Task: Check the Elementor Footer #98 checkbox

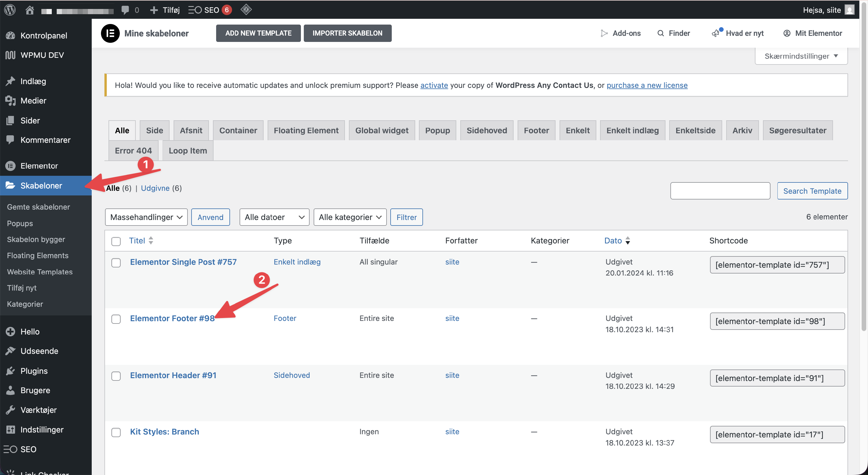Action: tap(116, 319)
